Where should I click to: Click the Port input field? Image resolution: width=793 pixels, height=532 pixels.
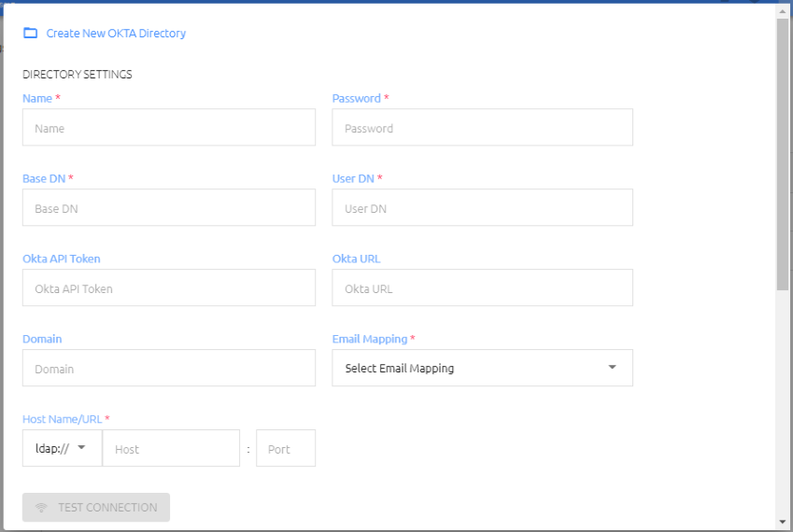(286, 448)
